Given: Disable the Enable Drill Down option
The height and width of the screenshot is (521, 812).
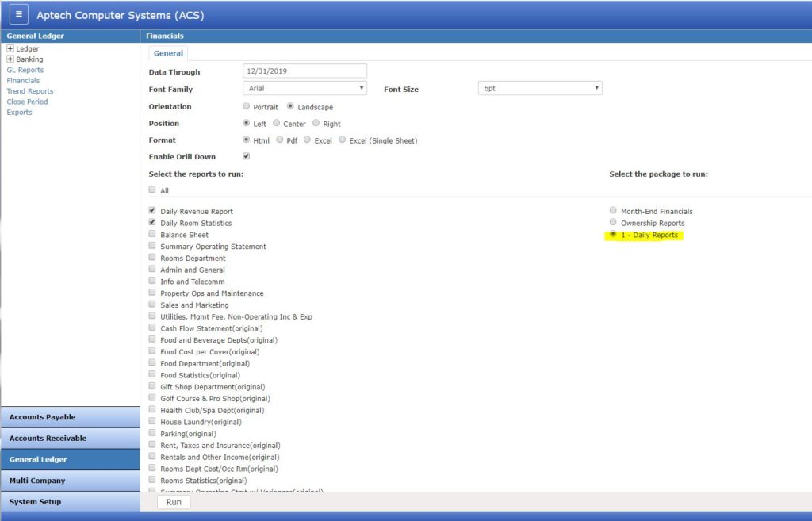Looking at the screenshot, I should click(x=246, y=156).
